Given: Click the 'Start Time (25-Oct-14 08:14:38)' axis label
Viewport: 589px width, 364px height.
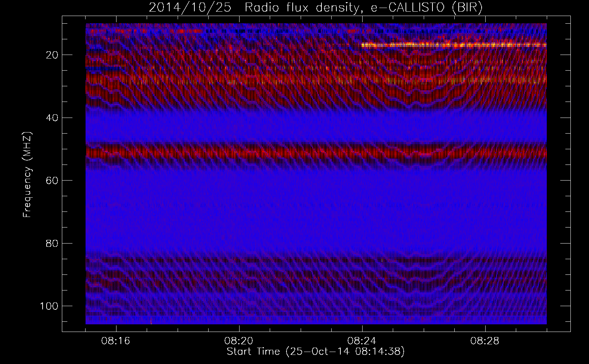Looking at the screenshot, I should tap(316, 352).
